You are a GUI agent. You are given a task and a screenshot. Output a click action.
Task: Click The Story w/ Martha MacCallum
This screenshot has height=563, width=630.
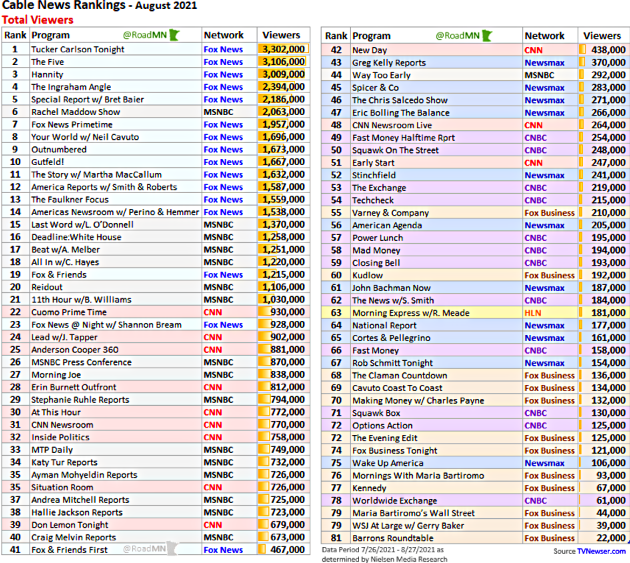[96, 174]
